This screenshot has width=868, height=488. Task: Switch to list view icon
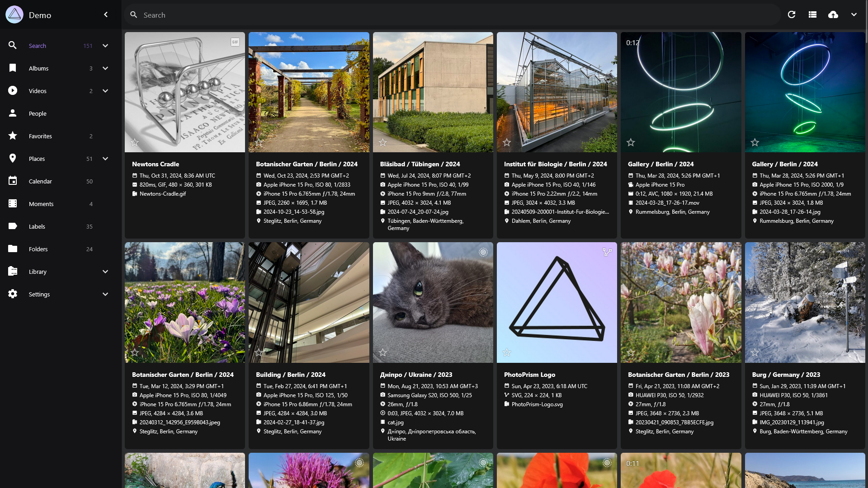[812, 15]
